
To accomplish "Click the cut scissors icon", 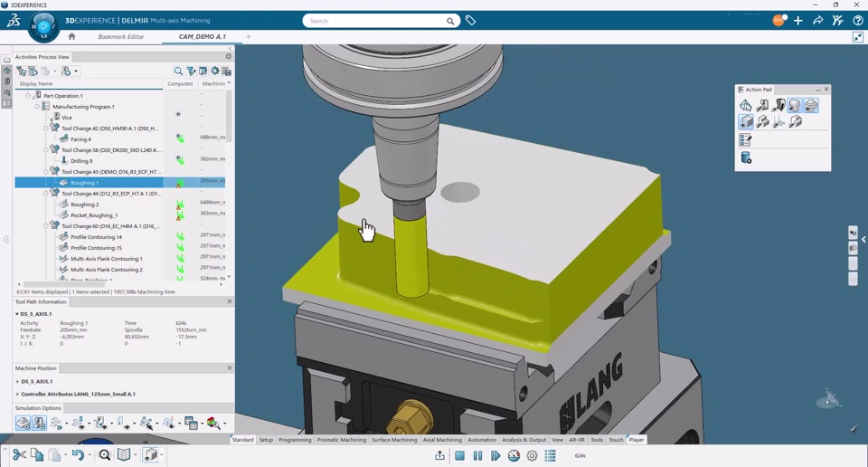I will 19,455.
